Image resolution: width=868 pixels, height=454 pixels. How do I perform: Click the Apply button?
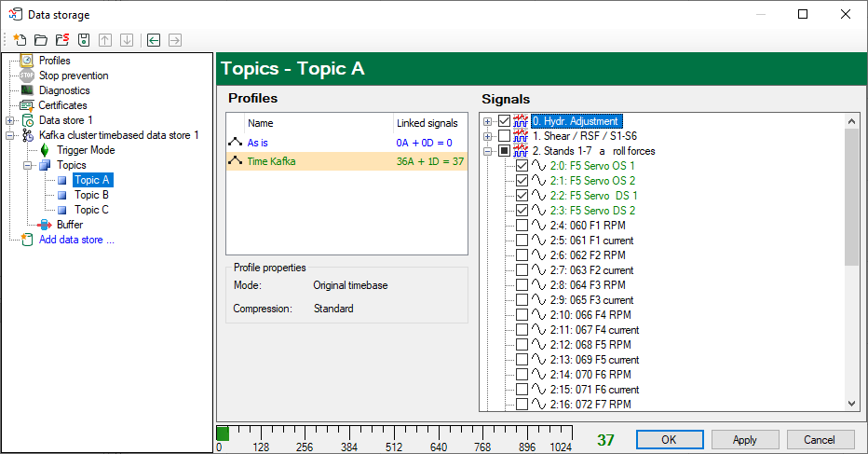[x=745, y=439]
